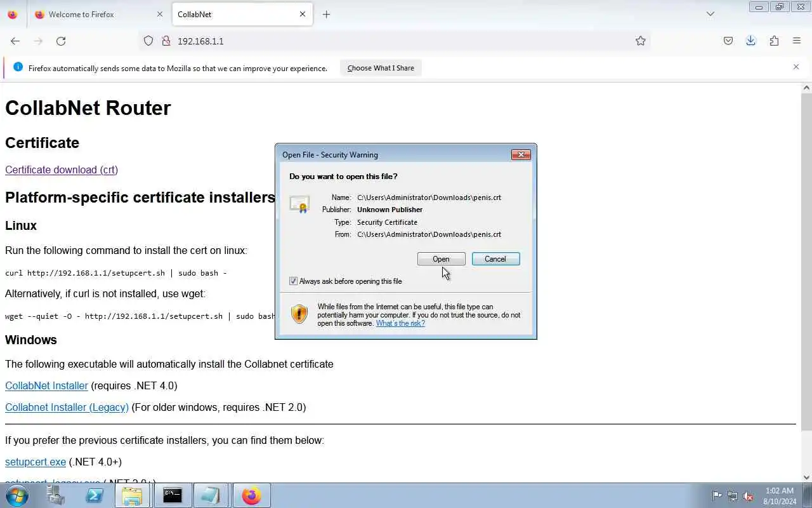Click the curl setupcert.sh command text
This screenshot has height=508, width=812.
point(116,273)
